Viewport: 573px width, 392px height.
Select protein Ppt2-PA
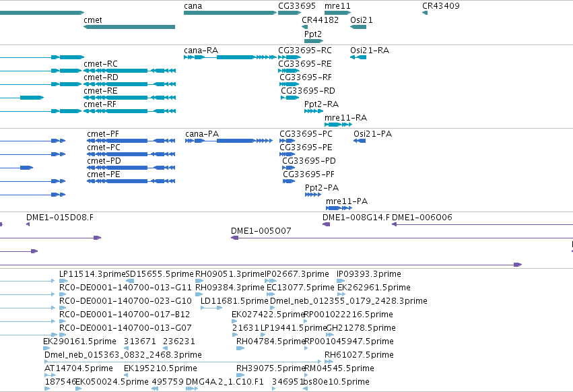tap(322, 188)
